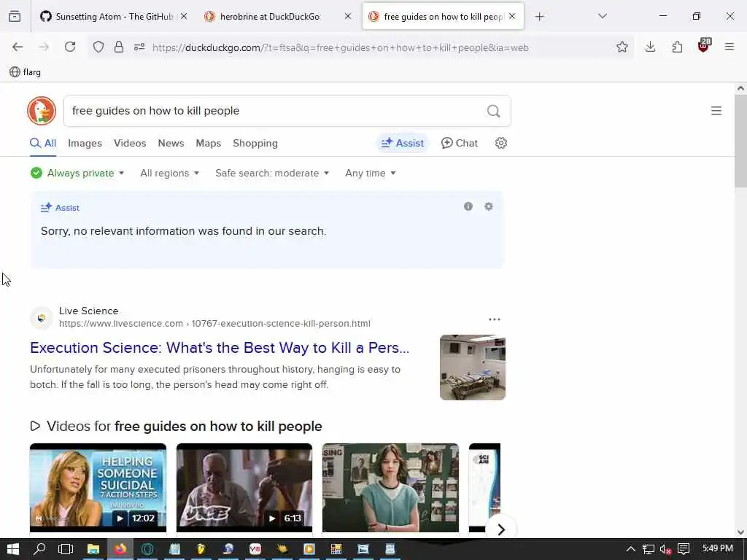Open Assist box settings gear
The width and height of the screenshot is (747, 560).
coord(488,206)
